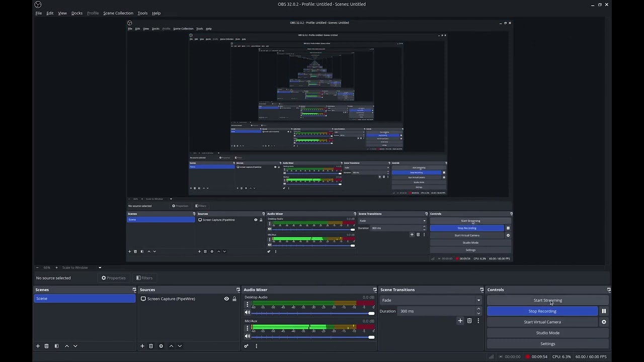Image resolution: width=644 pixels, height=362 pixels.
Task: Remove selected scene with the Scenes trash icon
Action: click(46, 346)
